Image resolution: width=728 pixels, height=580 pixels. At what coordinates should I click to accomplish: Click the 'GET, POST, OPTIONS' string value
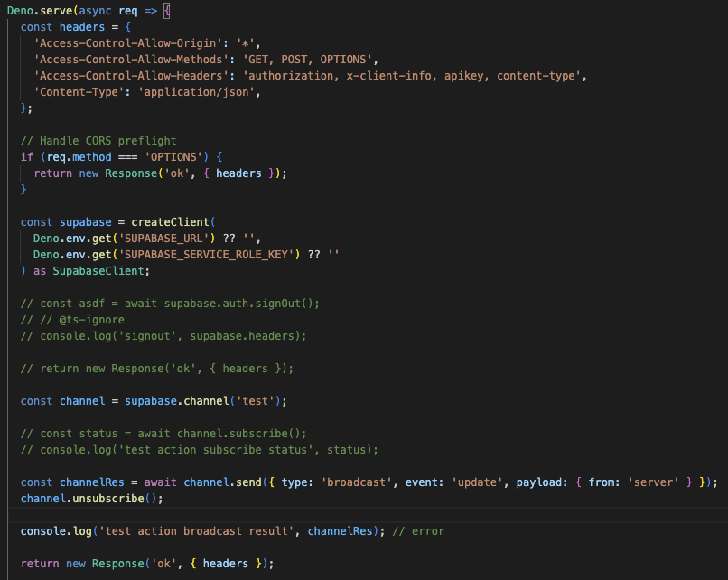click(307, 60)
